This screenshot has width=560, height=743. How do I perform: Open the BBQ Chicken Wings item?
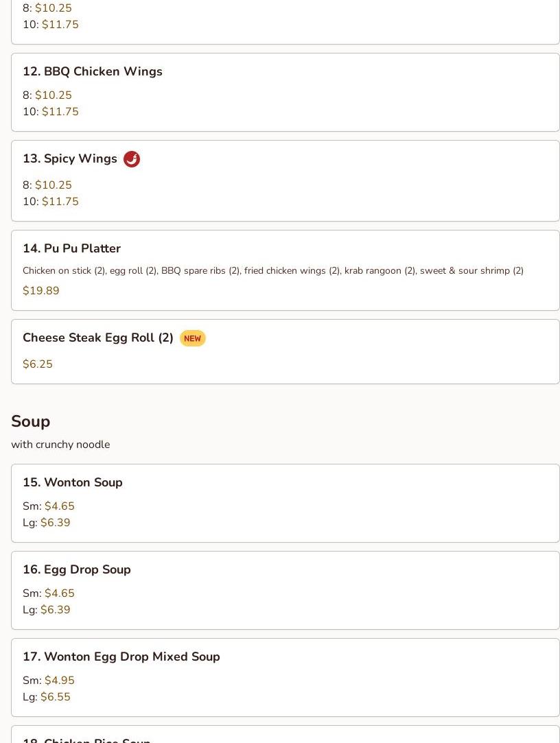(x=93, y=71)
